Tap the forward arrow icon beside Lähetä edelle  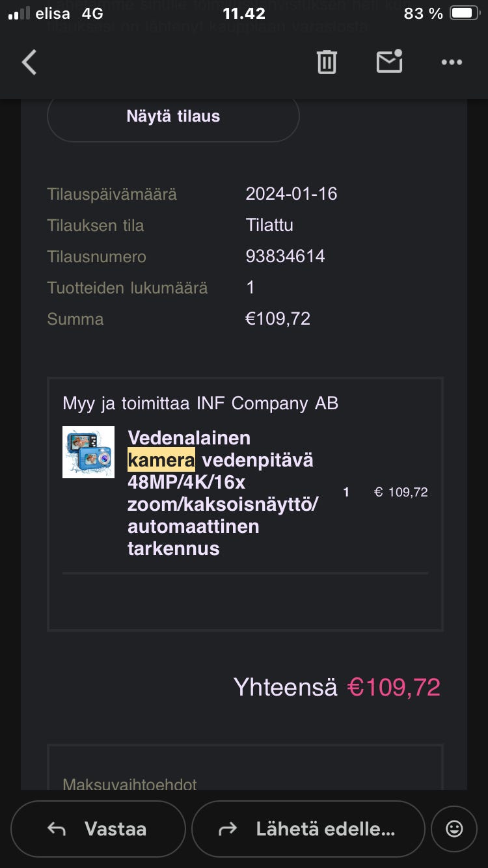pos(228,829)
